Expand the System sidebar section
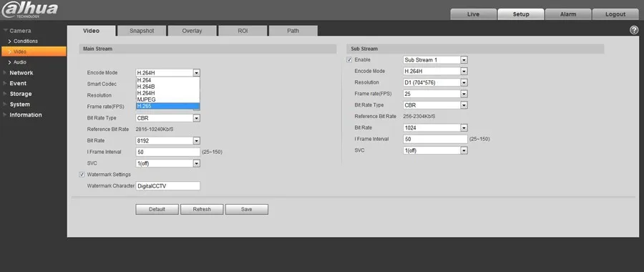The image size is (644, 272). (20, 105)
